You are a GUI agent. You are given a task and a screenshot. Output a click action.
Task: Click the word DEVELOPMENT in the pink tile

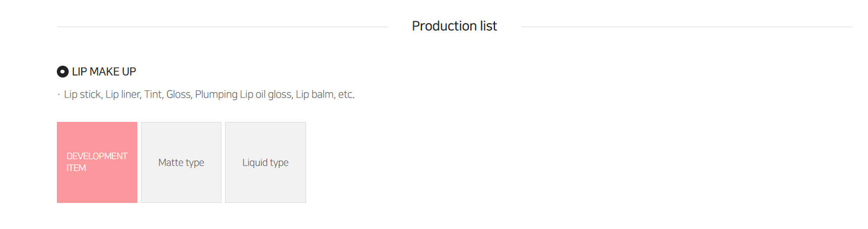pyautogui.click(x=97, y=156)
